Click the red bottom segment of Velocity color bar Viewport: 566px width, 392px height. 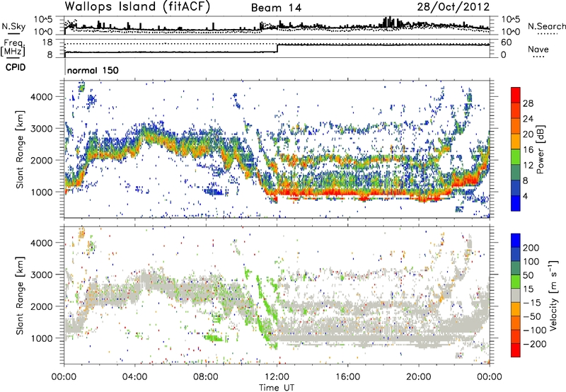pyautogui.click(x=516, y=350)
